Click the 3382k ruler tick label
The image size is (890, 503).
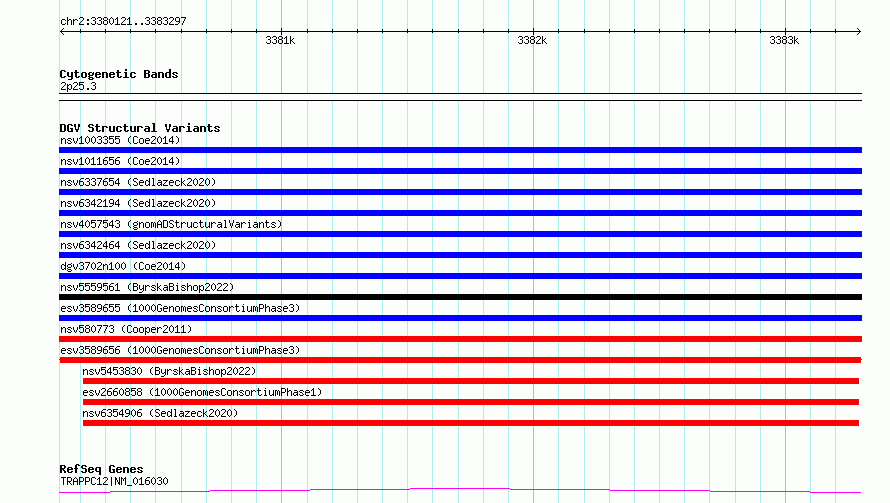[532, 40]
